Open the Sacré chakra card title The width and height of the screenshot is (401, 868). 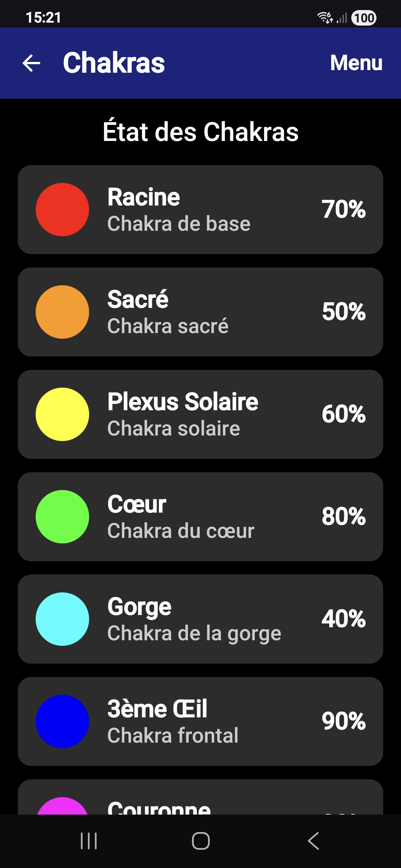(x=138, y=299)
